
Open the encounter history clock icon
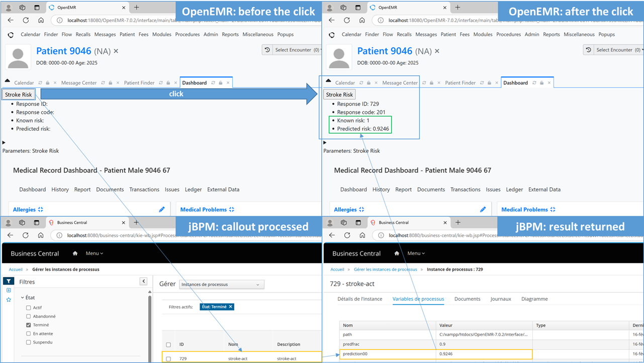(266, 50)
